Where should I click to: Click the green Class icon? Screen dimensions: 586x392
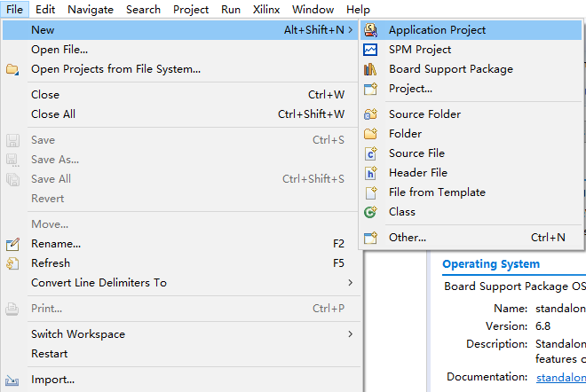tap(370, 212)
